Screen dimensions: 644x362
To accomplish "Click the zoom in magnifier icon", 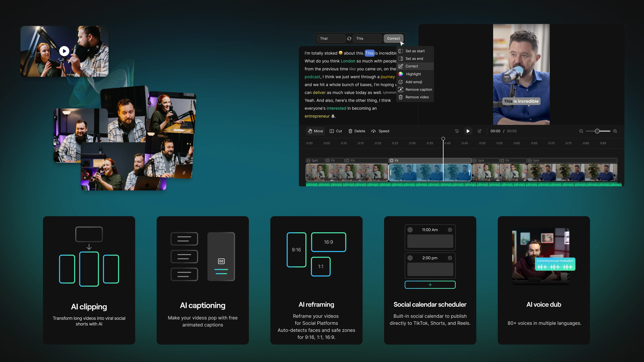I will (x=615, y=131).
